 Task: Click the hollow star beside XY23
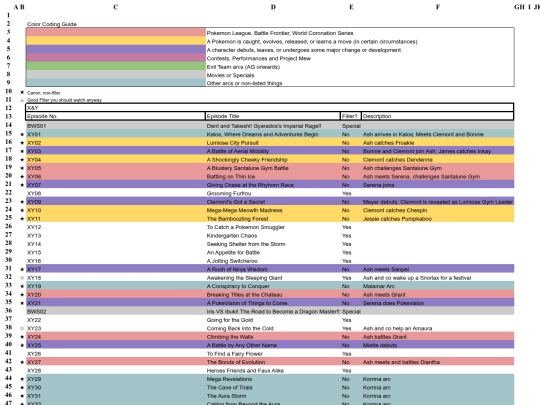tap(22, 329)
